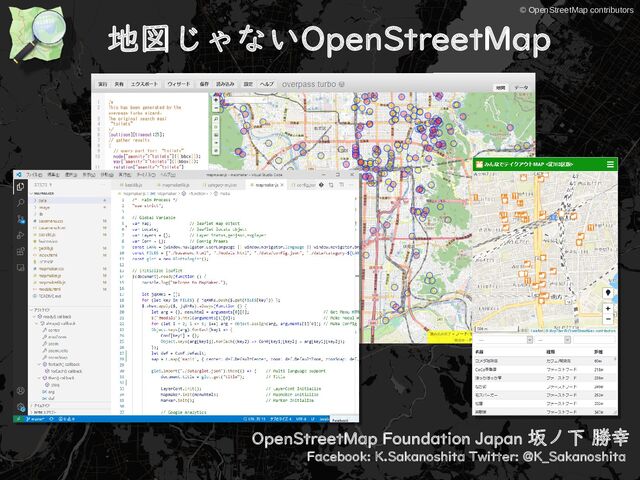Click the 共有 (Share) button in overpass turbo
This screenshot has width=640, height=480.
pyautogui.click(x=119, y=84)
